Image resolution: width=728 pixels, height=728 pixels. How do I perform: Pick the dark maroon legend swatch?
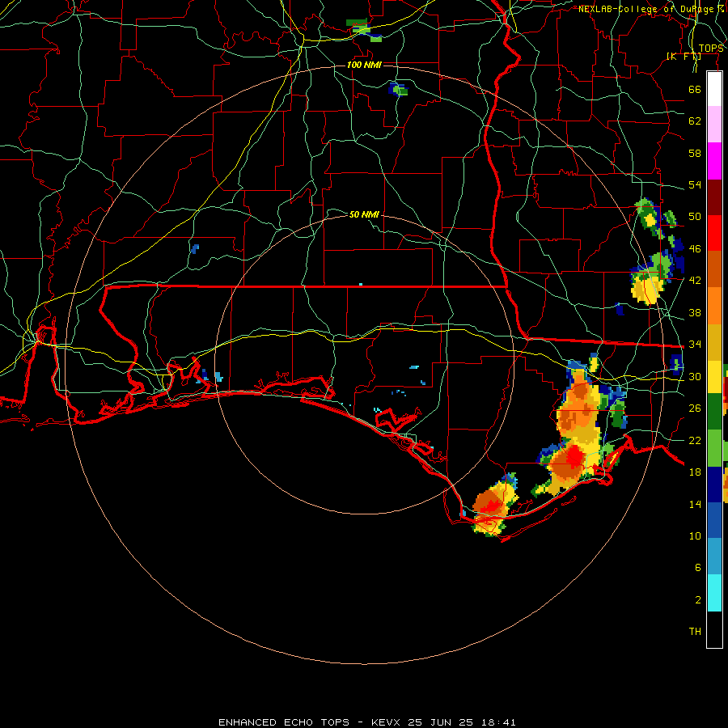(x=714, y=197)
